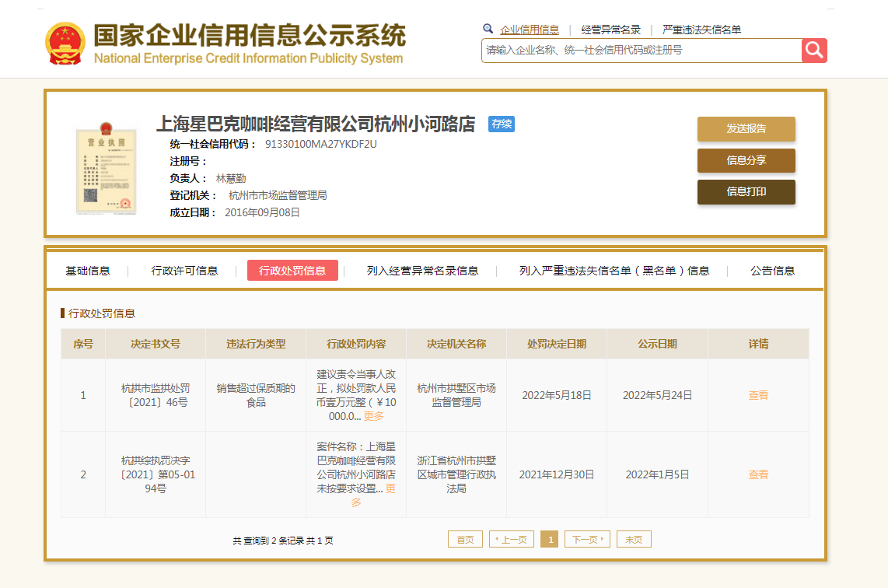888x588 pixels.
Task: Click the 决定书文号 column header
Action: click(156, 344)
